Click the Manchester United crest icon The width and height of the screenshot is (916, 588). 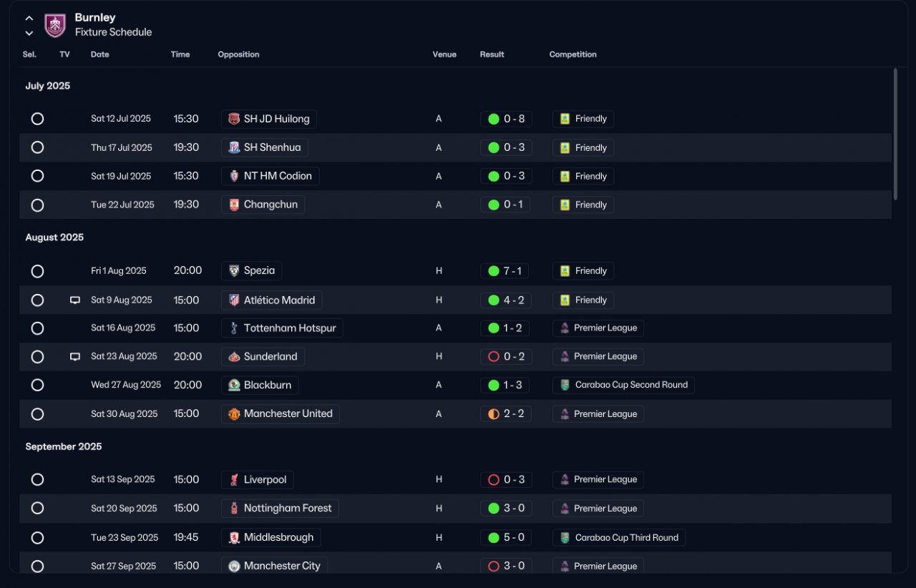[234, 414]
